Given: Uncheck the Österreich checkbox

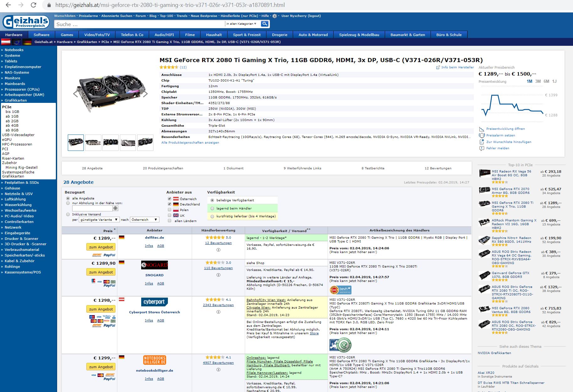Looking at the screenshot, I should (169, 199).
